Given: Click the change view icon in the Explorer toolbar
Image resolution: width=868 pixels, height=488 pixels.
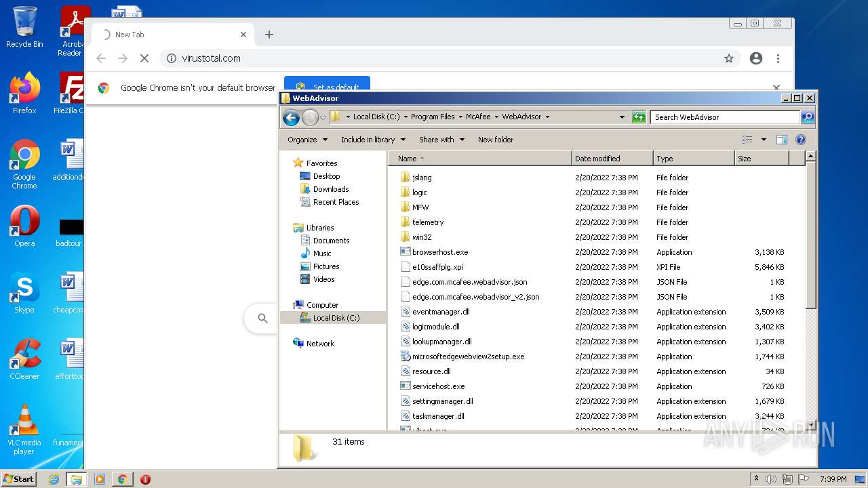Looking at the screenshot, I should tap(747, 140).
